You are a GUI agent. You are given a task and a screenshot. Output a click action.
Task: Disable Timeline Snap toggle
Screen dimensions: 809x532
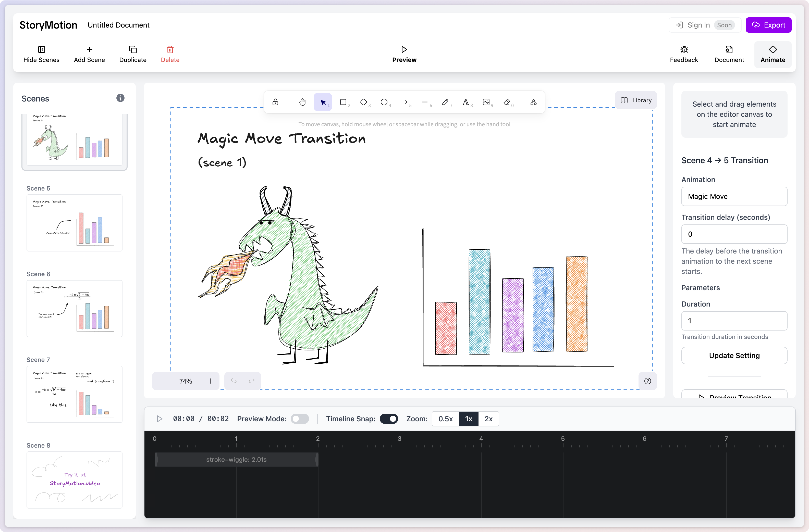388,419
